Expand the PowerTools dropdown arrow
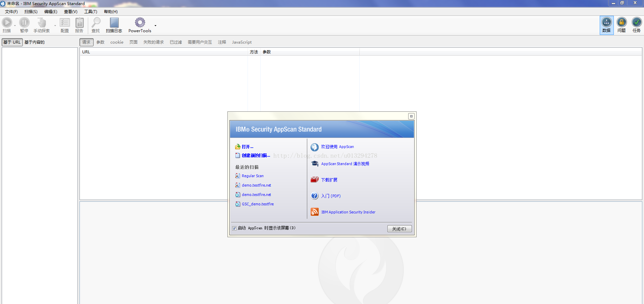The image size is (644, 304). tap(155, 26)
